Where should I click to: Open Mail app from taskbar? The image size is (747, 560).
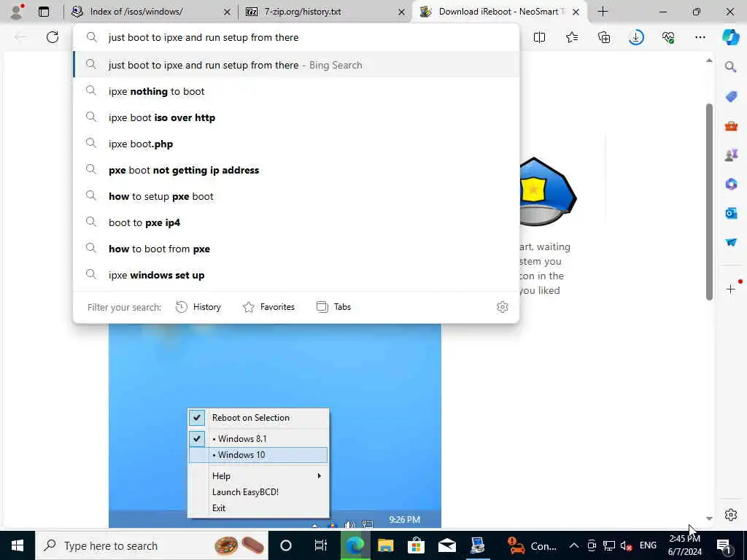pos(447,545)
